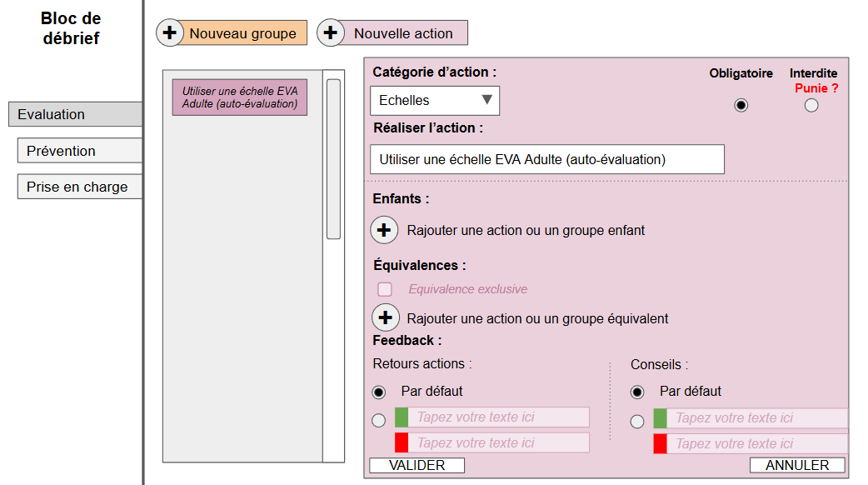Choose Par défaut under Conseils
Viewport: 868px width, 485px height.
[637, 392]
